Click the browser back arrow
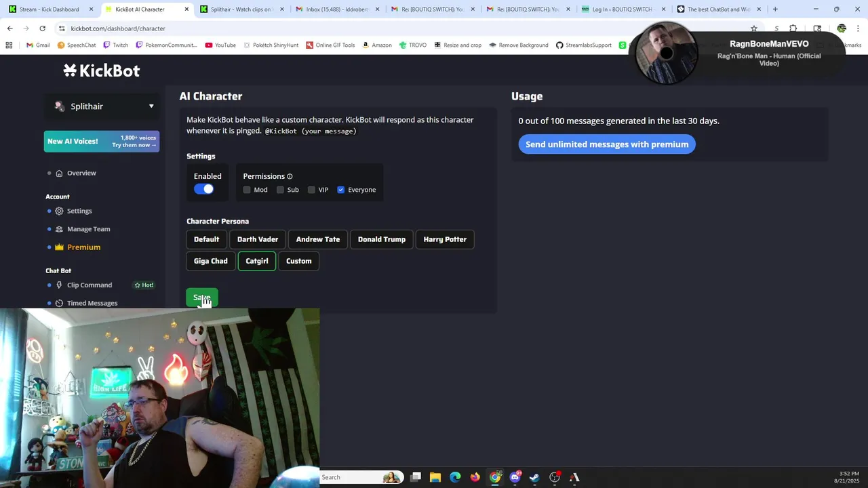 (x=9, y=28)
